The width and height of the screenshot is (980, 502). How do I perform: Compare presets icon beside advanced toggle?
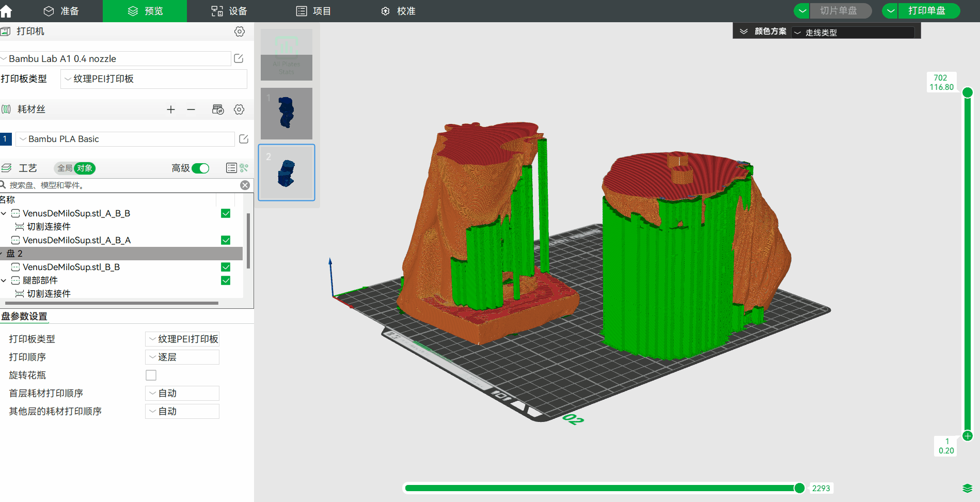coord(244,168)
